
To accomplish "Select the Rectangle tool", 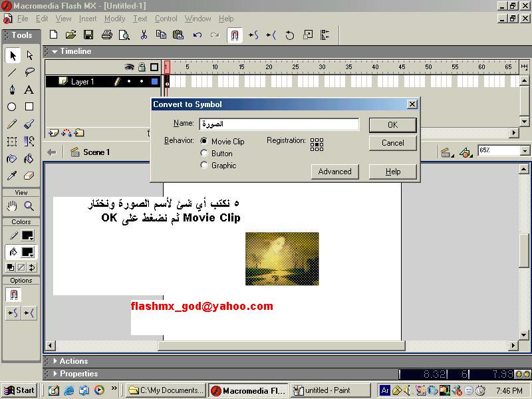I will (29, 107).
